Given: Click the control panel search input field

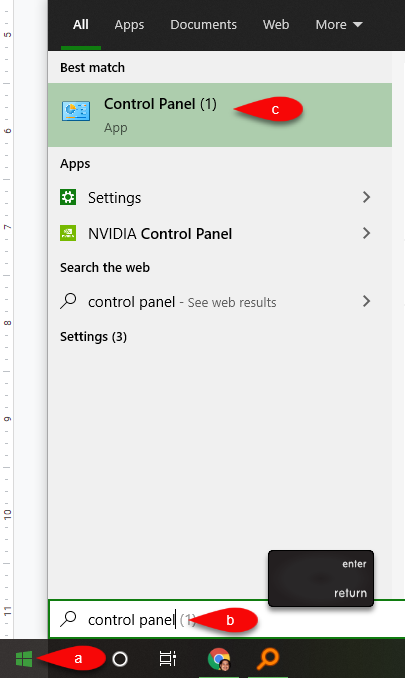Looking at the screenshot, I should coord(227,619).
